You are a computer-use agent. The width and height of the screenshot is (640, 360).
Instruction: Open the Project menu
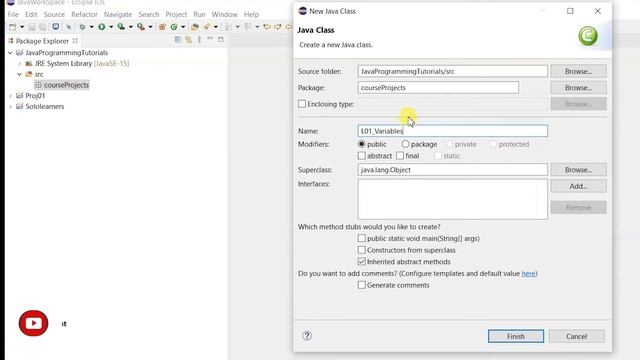(x=176, y=14)
